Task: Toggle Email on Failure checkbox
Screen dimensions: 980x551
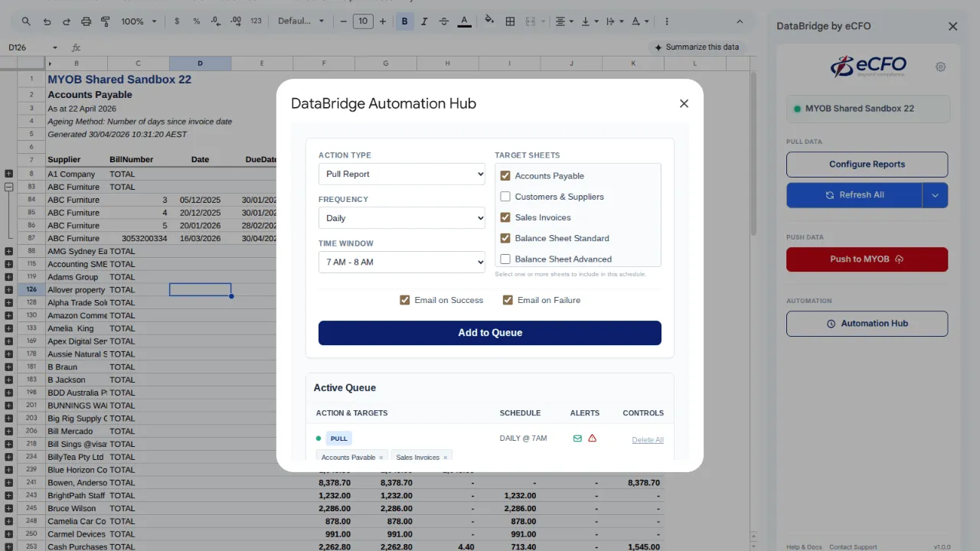Action: click(x=508, y=300)
